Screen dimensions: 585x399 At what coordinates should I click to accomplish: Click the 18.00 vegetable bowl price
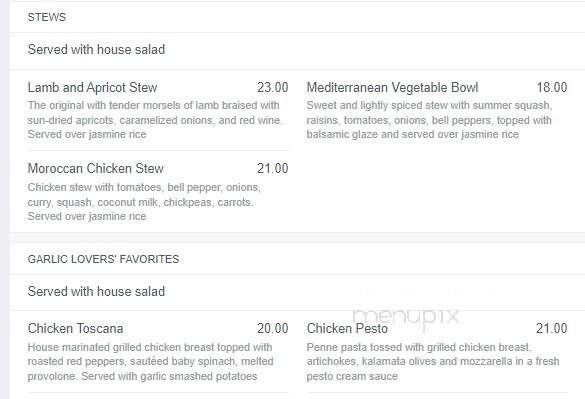[x=552, y=88]
